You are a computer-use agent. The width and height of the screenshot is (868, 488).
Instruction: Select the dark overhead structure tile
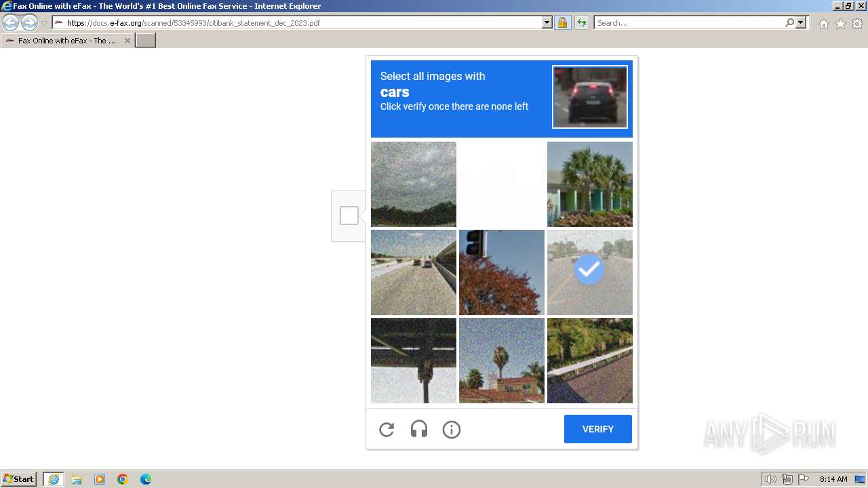pyautogui.click(x=414, y=361)
